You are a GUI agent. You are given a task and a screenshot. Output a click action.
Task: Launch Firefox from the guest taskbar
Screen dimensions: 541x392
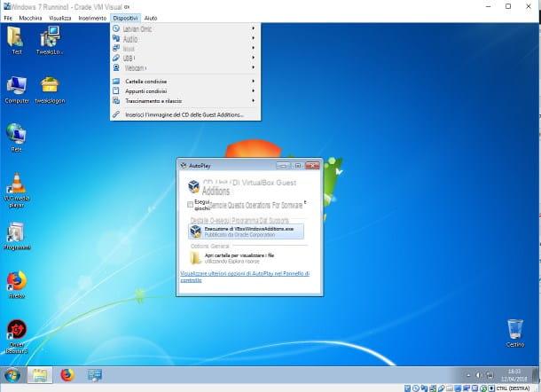67,375
